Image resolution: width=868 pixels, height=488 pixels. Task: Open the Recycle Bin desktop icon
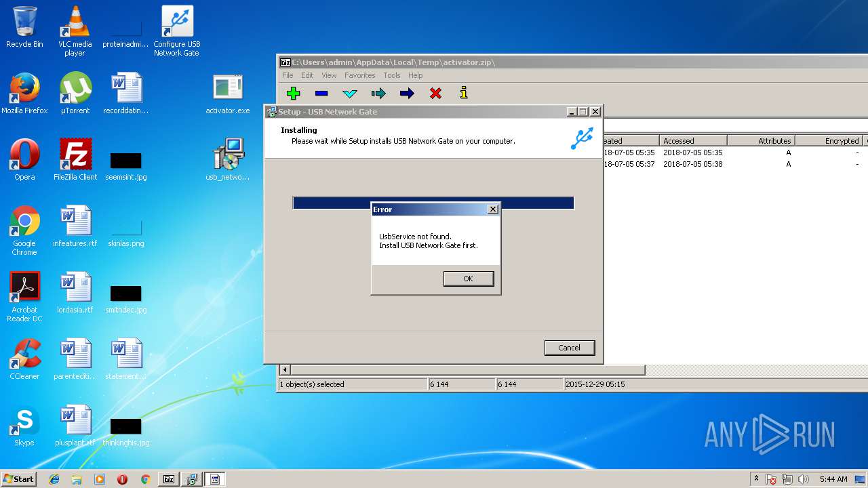(24, 28)
